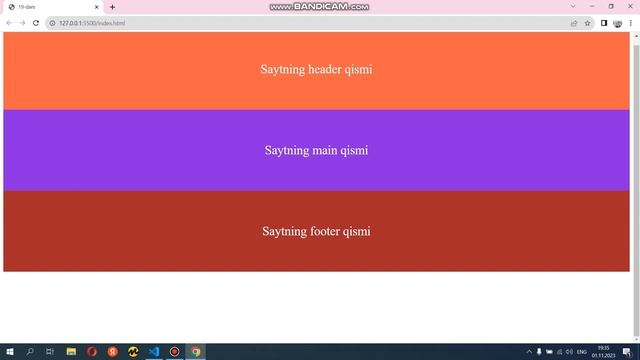Image resolution: width=640 pixels, height=360 pixels.
Task: Click the scrollbar up arrow
Action: click(x=636, y=36)
